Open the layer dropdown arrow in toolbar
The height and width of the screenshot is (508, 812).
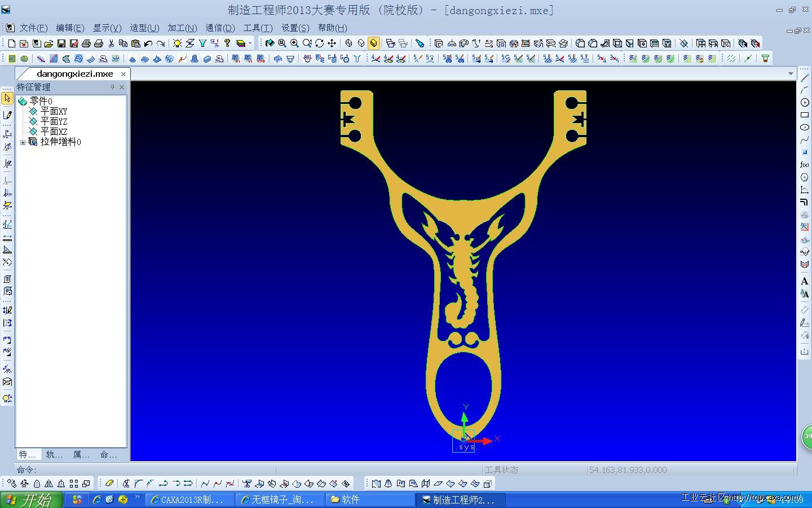[x=250, y=43]
